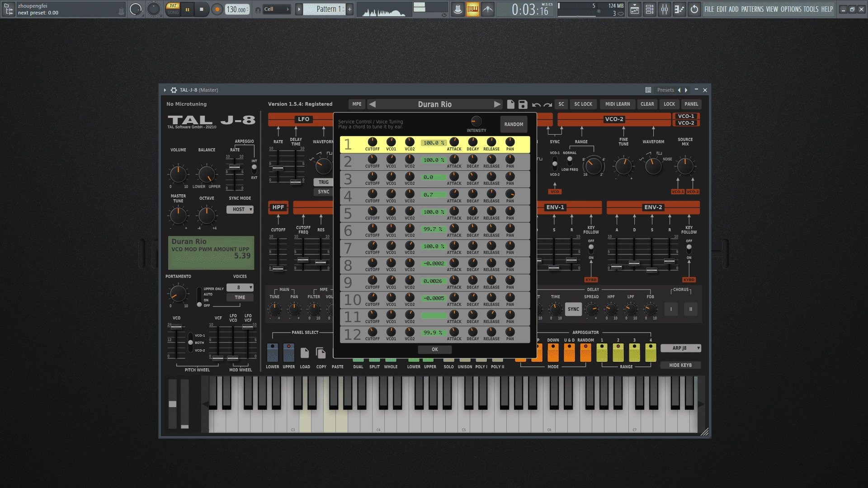Viewport: 868px width, 488px height.
Task: Toggle the LFO TRIG button
Action: coord(324,182)
